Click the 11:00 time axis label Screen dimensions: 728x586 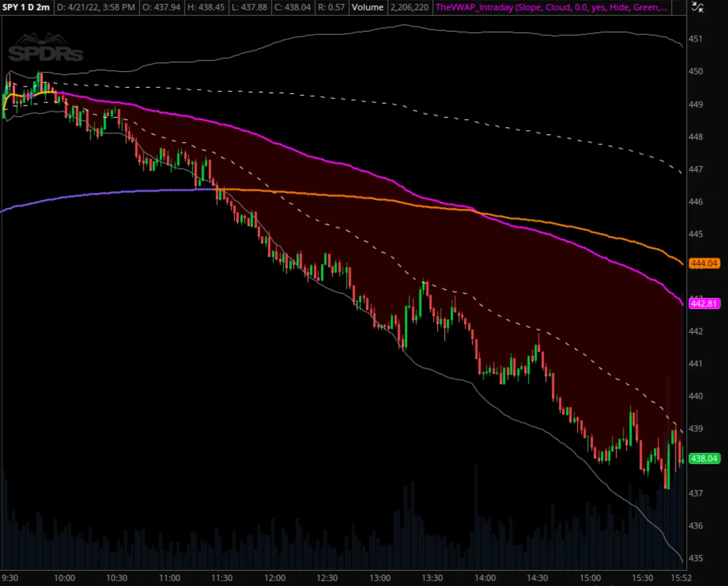(169, 578)
